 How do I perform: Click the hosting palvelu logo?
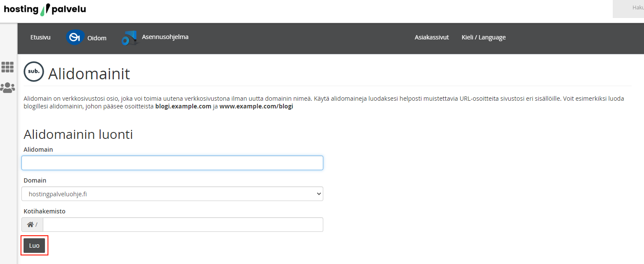(x=45, y=9)
